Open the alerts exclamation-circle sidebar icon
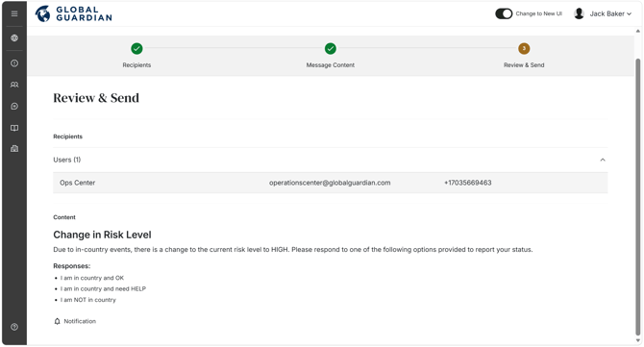The width and height of the screenshot is (644, 347). point(14,63)
